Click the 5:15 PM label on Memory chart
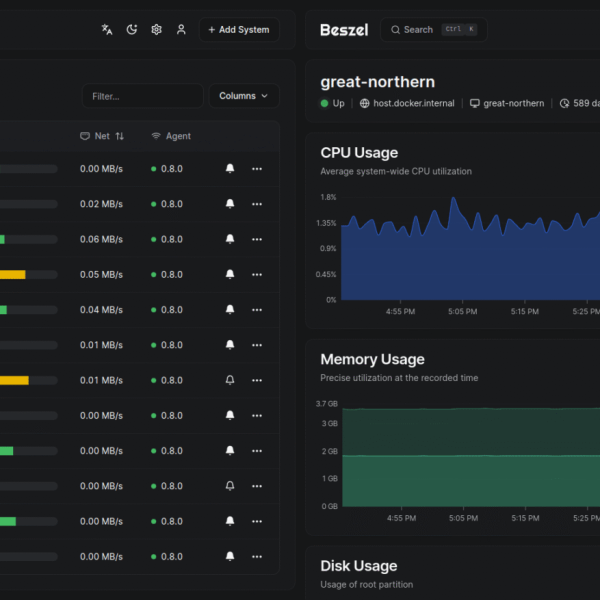 pyautogui.click(x=525, y=518)
